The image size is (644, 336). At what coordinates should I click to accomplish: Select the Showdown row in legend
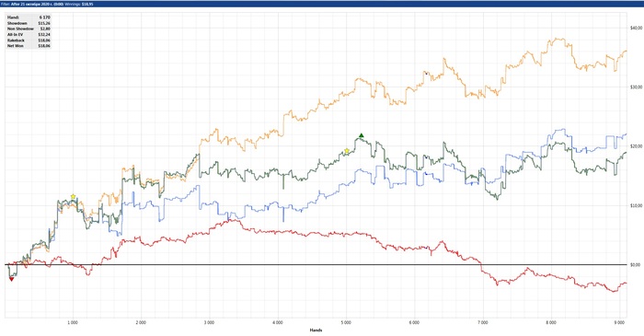(29, 23)
